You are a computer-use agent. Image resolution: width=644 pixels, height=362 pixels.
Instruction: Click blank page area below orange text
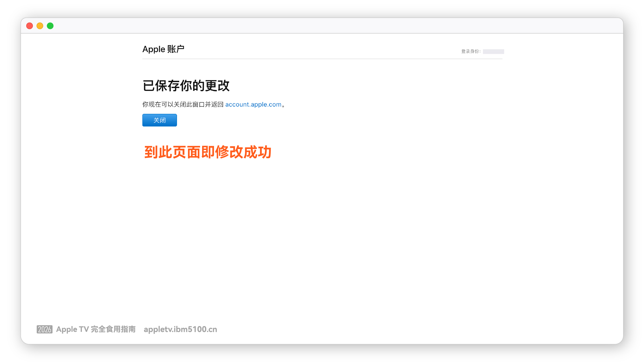322,225
